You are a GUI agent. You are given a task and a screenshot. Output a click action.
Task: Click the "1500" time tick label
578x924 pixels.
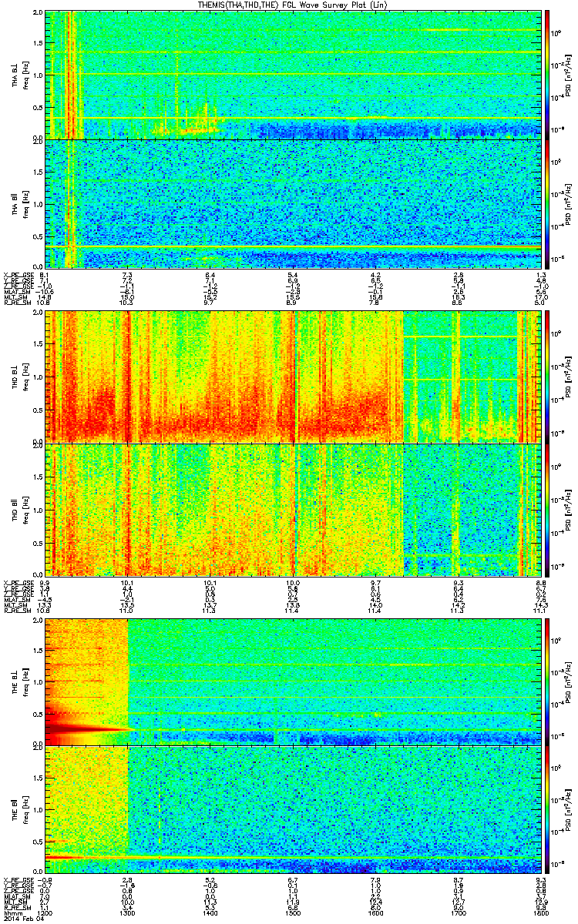(292, 913)
